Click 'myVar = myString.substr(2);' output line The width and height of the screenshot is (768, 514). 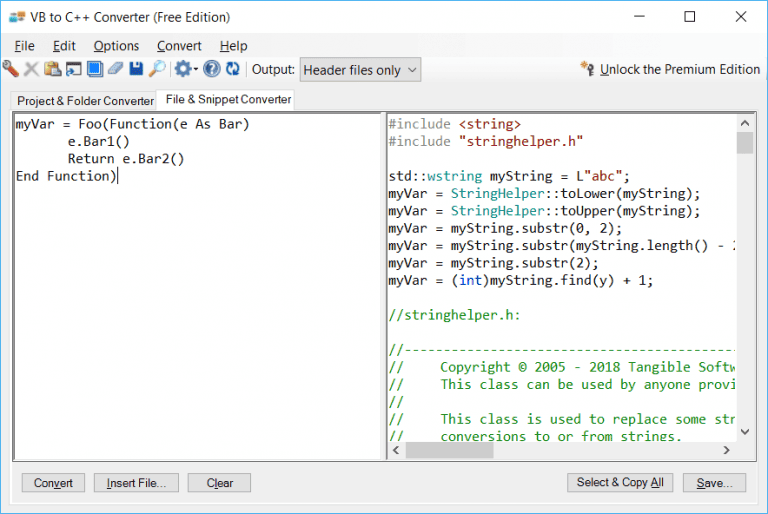[x=494, y=263]
